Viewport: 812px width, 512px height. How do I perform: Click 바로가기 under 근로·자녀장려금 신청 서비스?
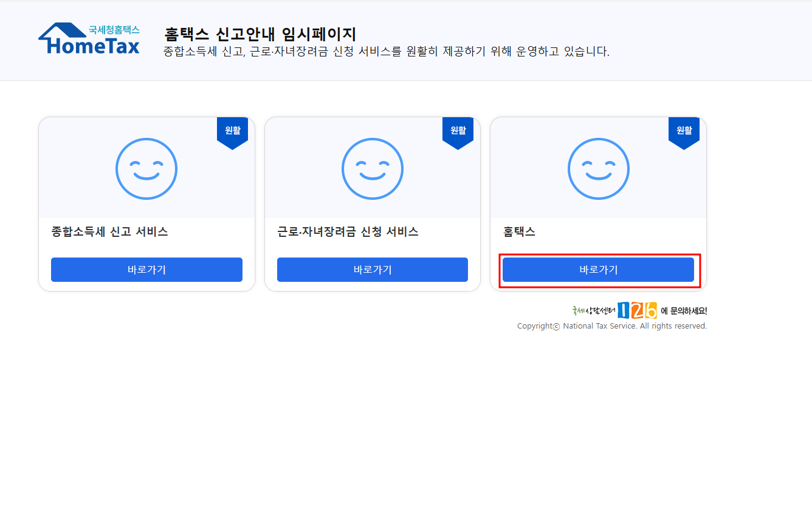coord(372,269)
